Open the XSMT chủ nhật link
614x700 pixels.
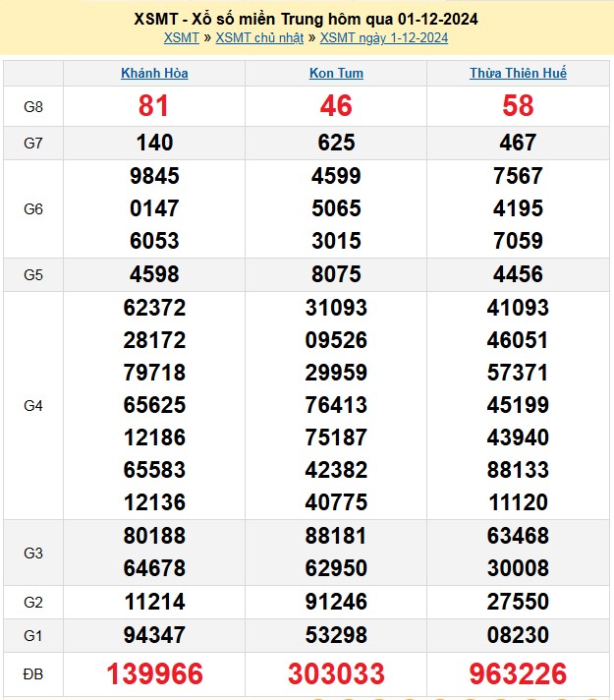click(x=259, y=38)
